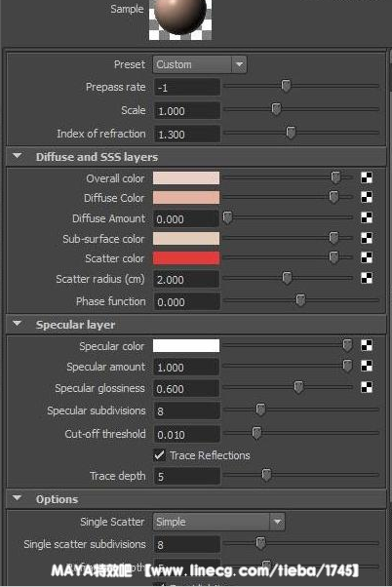
Task: Click the Specular color texture map icon
Action: coord(367,345)
